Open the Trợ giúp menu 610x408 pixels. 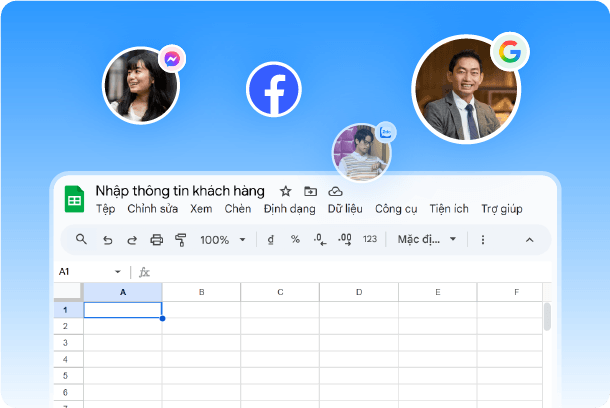pos(502,209)
